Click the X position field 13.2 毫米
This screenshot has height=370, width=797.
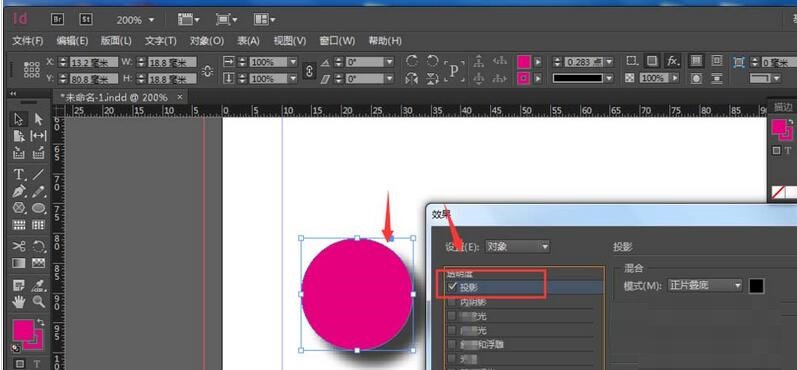94,62
